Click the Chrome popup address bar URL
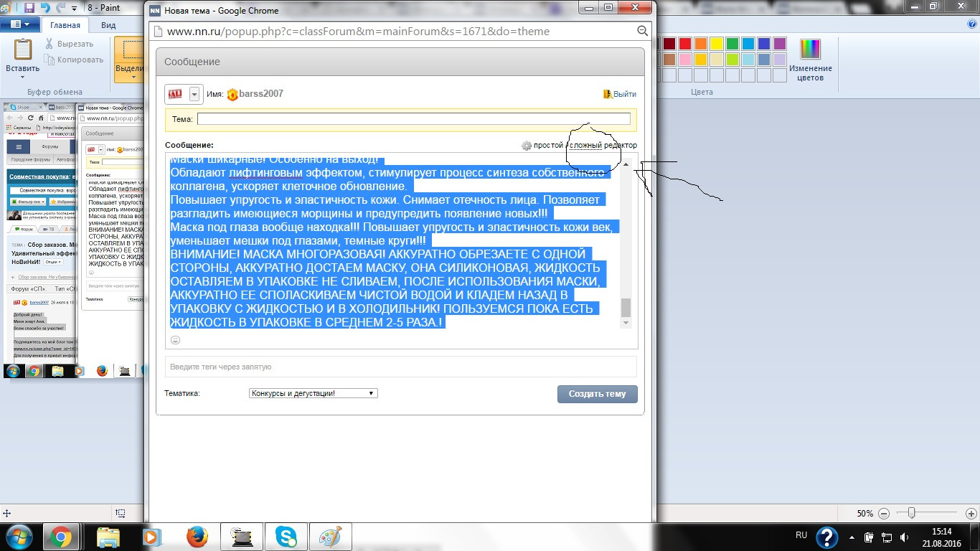The image size is (980, 551). pos(358,32)
